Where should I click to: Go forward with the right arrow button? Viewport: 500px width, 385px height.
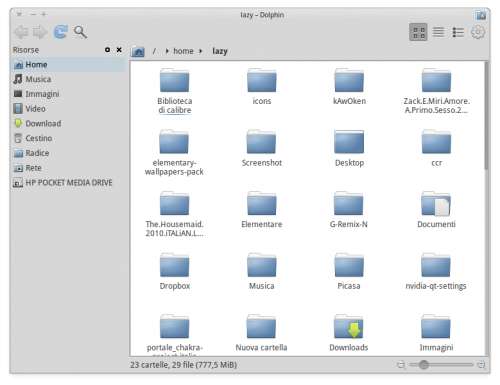pos(40,32)
